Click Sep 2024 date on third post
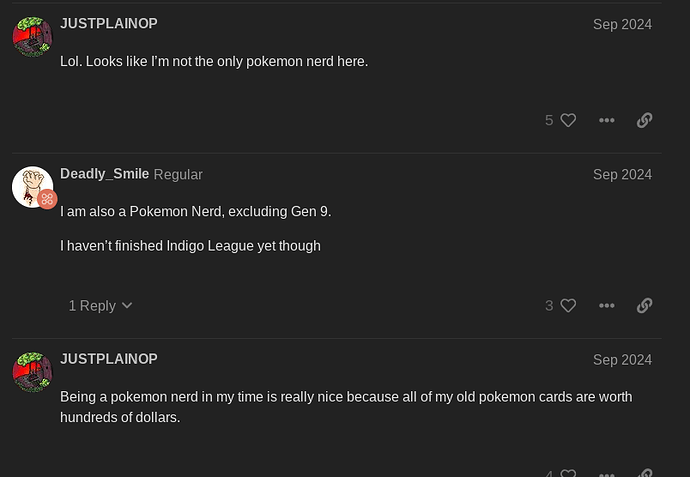Image resolution: width=690 pixels, height=477 pixels. click(622, 359)
